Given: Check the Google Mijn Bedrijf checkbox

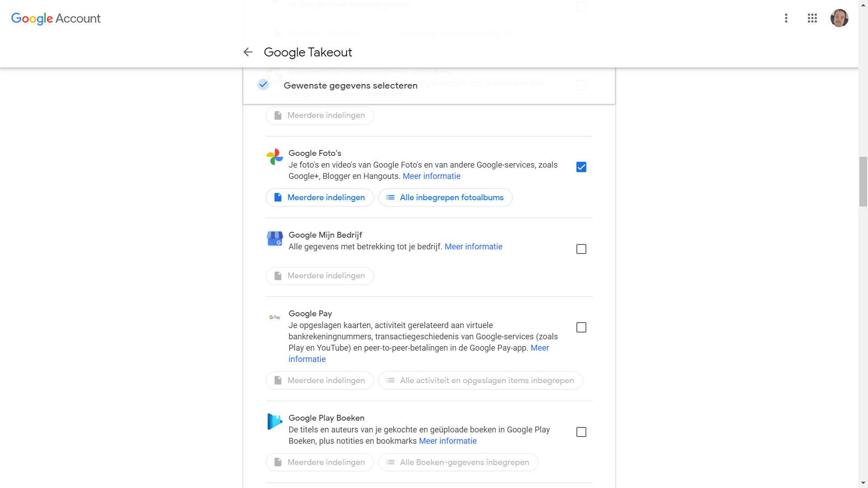Looking at the screenshot, I should point(581,249).
